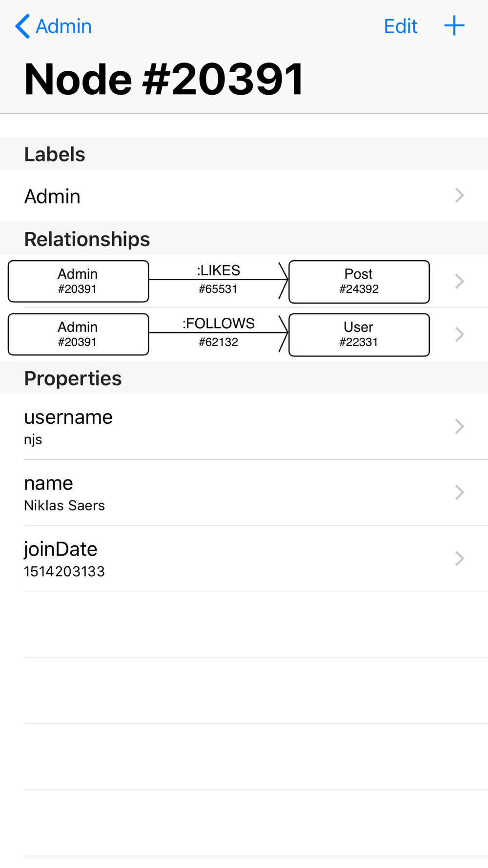This screenshot has height=868, width=488.
Task: Tap the :FOLLOWS #62132 relationship arrow
Action: coord(219,333)
